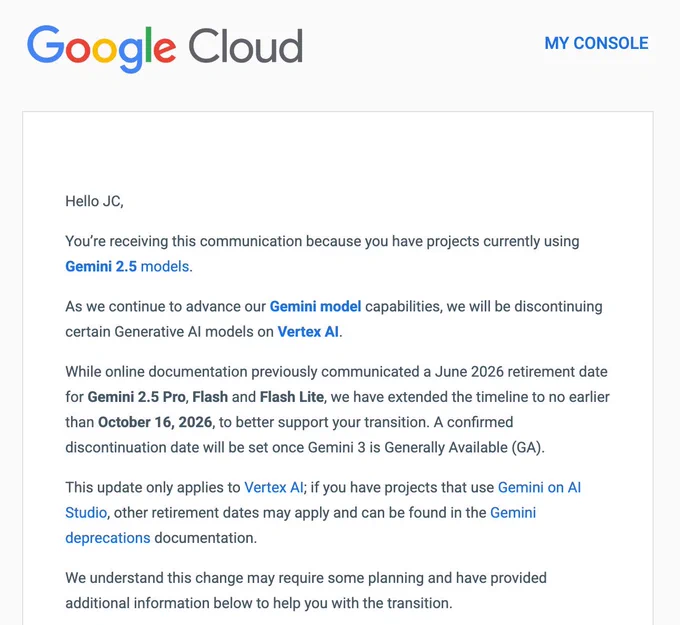Open Vertex AI link after 'only applies to'
This screenshot has height=625, width=680.
click(x=274, y=488)
